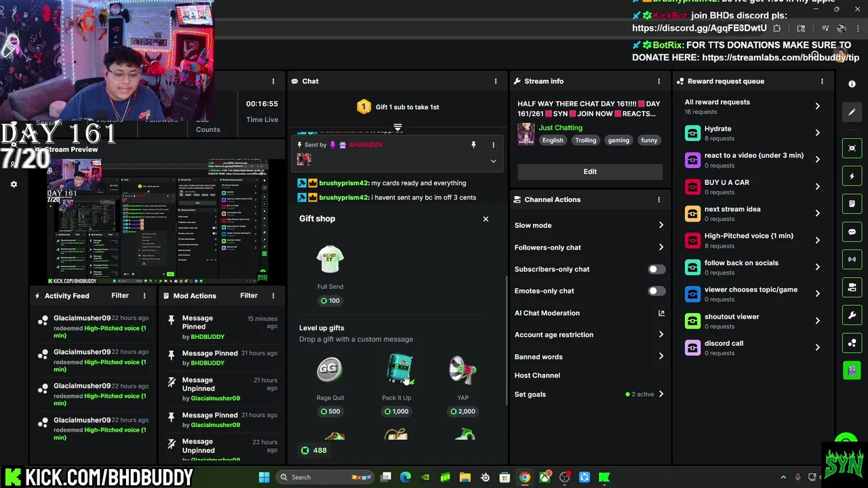
Task: Click the green clapperboard sidebar icon
Action: pyautogui.click(x=852, y=371)
